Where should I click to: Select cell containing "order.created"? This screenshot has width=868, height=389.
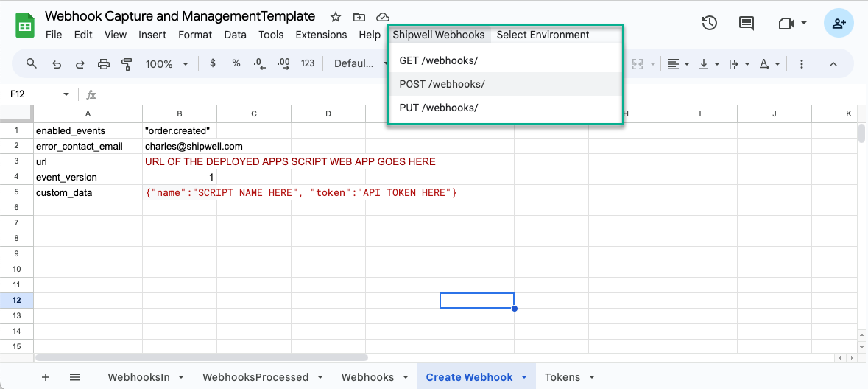180,131
